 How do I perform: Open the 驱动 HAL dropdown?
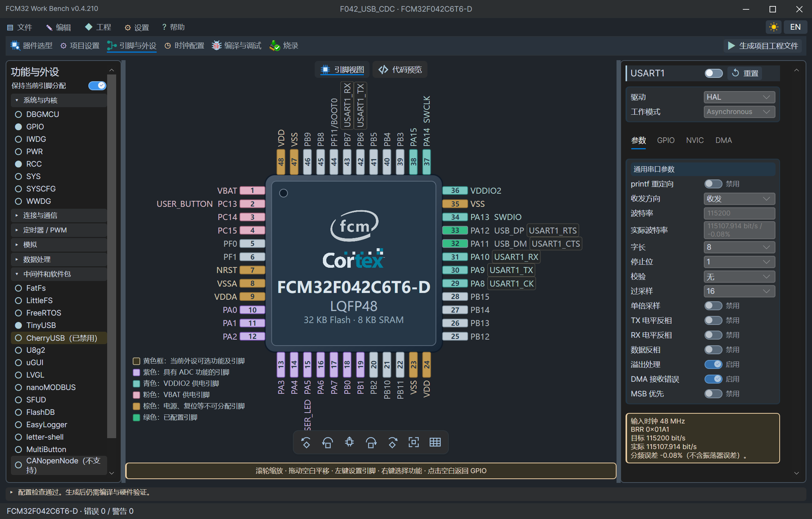[x=739, y=97]
